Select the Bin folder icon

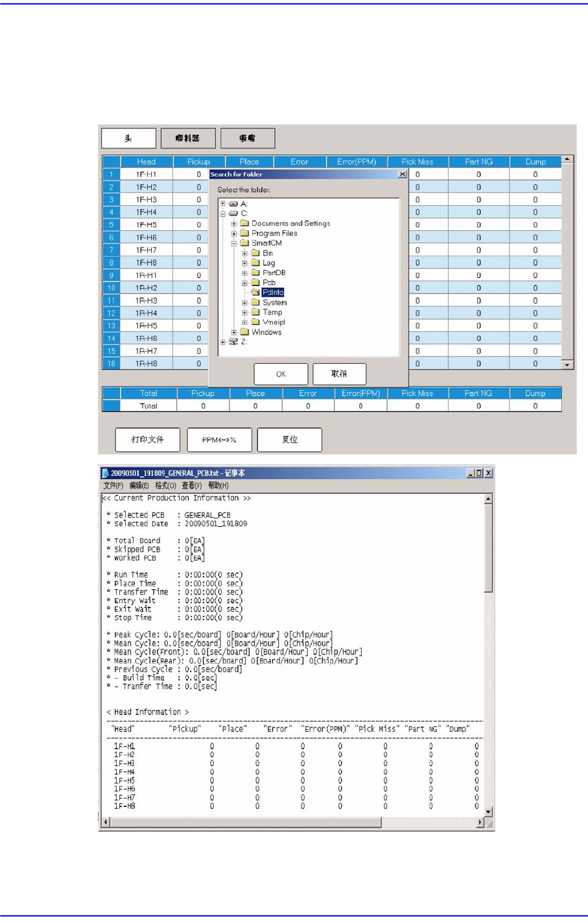(255, 253)
